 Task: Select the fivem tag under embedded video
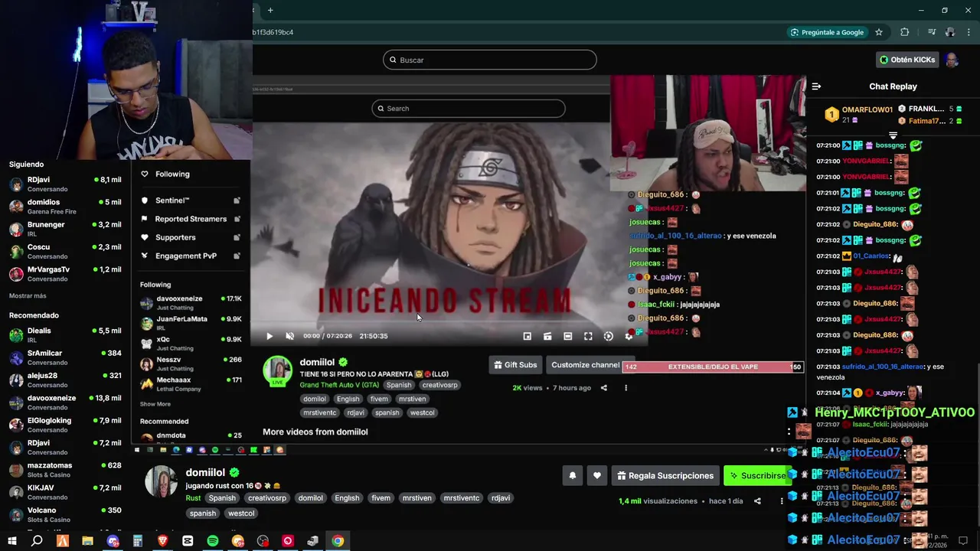point(379,399)
